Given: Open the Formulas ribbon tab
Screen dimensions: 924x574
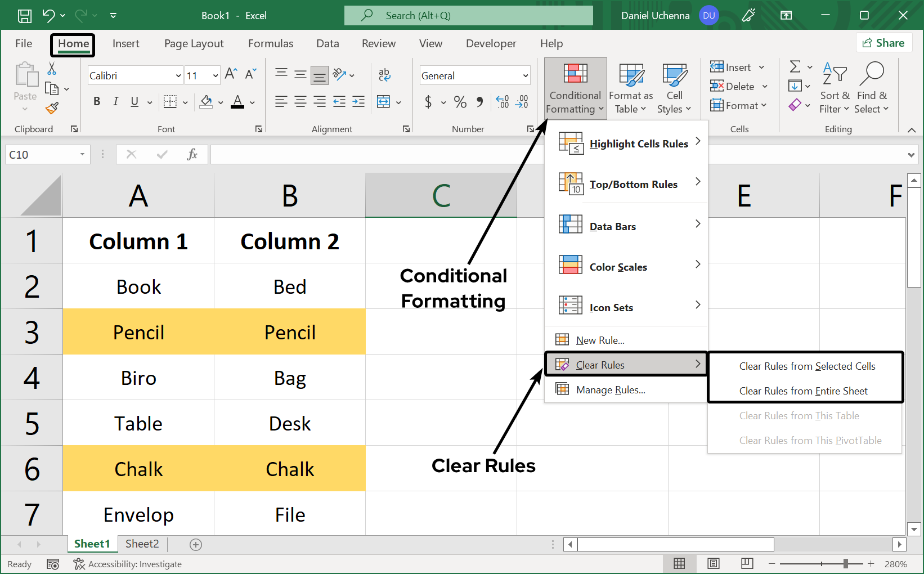Looking at the screenshot, I should (x=270, y=43).
